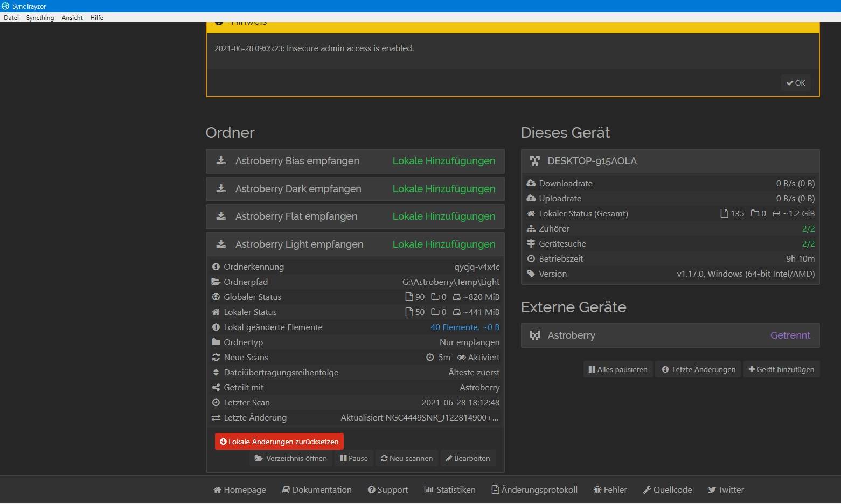
Task: Open the Statistiken footer link
Action: coord(450,489)
